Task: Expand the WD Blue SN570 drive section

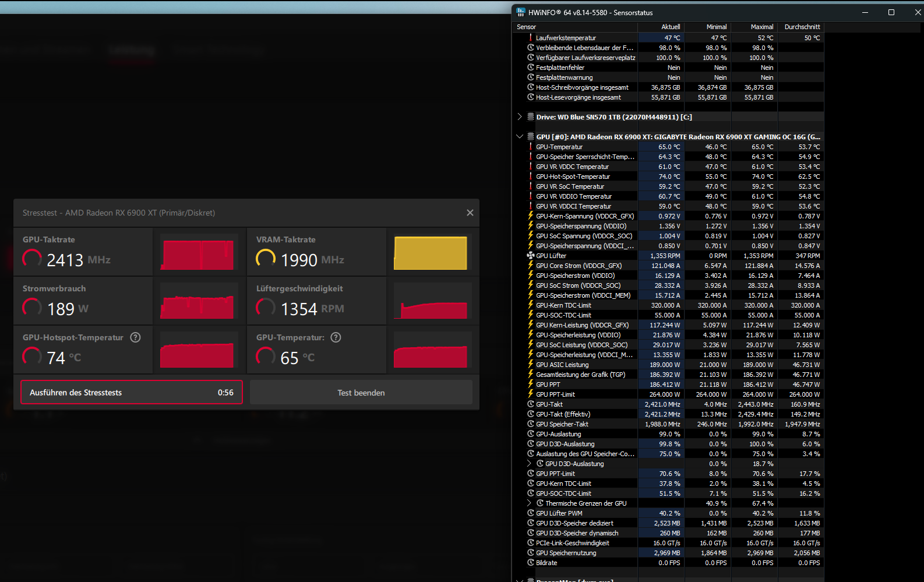Action: click(520, 117)
